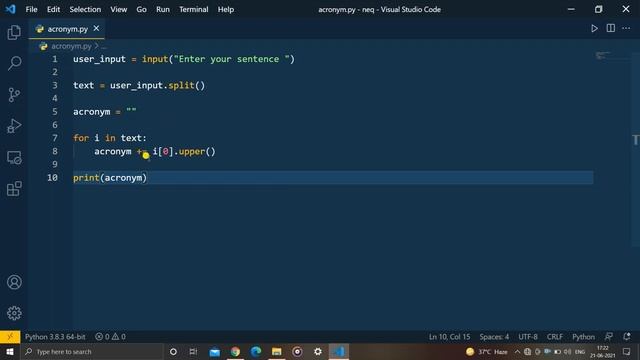Open the taskbar clock and date

pyautogui.click(x=602, y=351)
